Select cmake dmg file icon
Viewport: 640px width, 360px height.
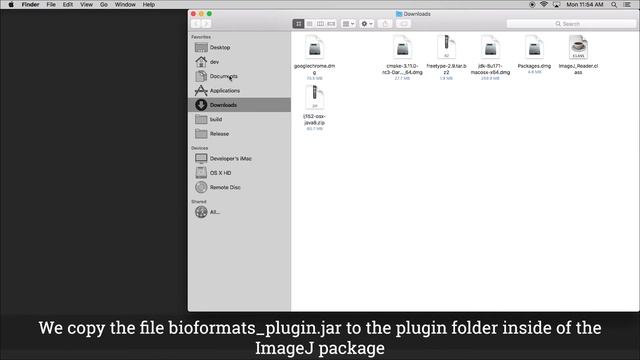pos(402,47)
